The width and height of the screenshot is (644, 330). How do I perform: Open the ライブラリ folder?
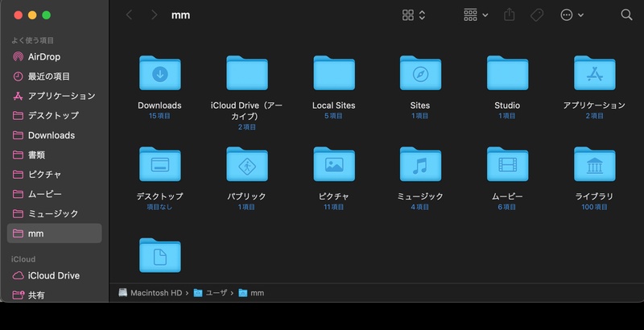tap(594, 164)
